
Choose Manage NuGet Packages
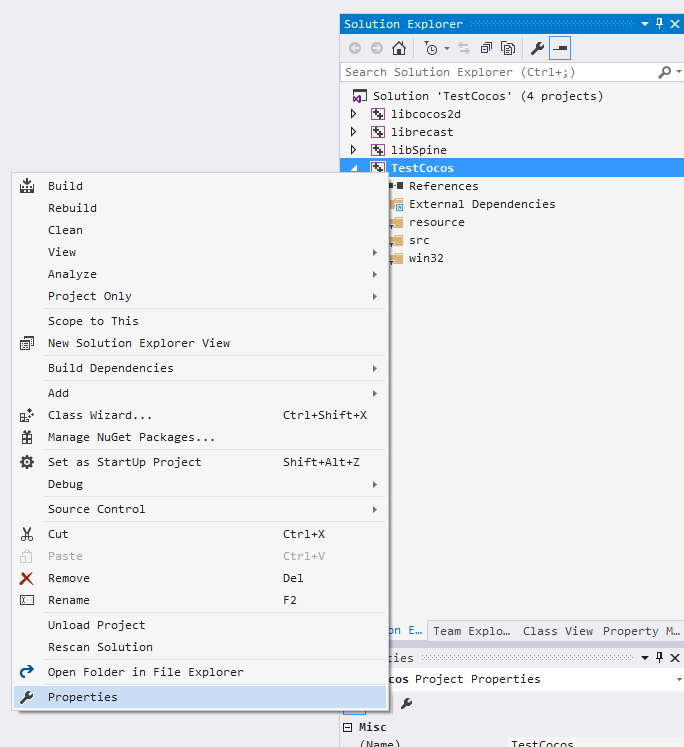pyautogui.click(x=200, y=437)
